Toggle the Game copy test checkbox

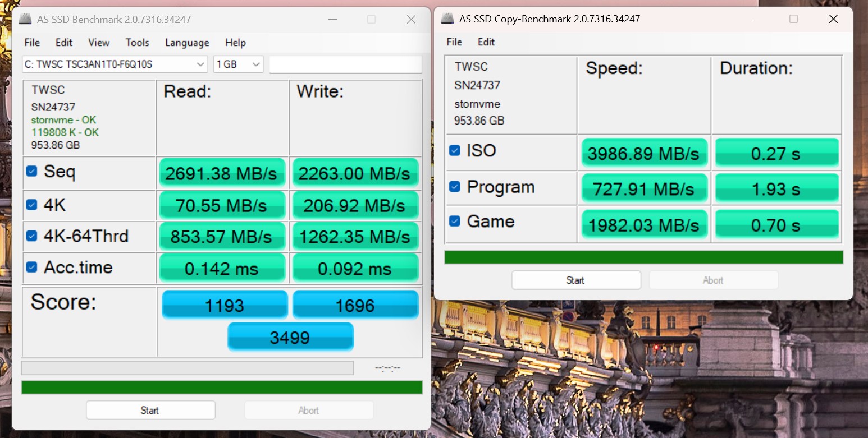[x=455, y=222]
